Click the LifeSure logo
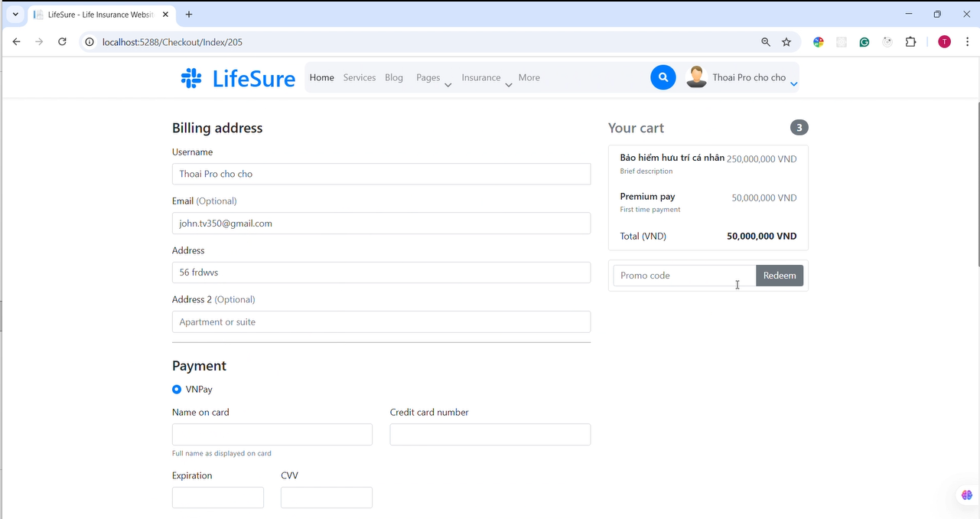This screenshot has width=980, height=519. click(238, 78)
